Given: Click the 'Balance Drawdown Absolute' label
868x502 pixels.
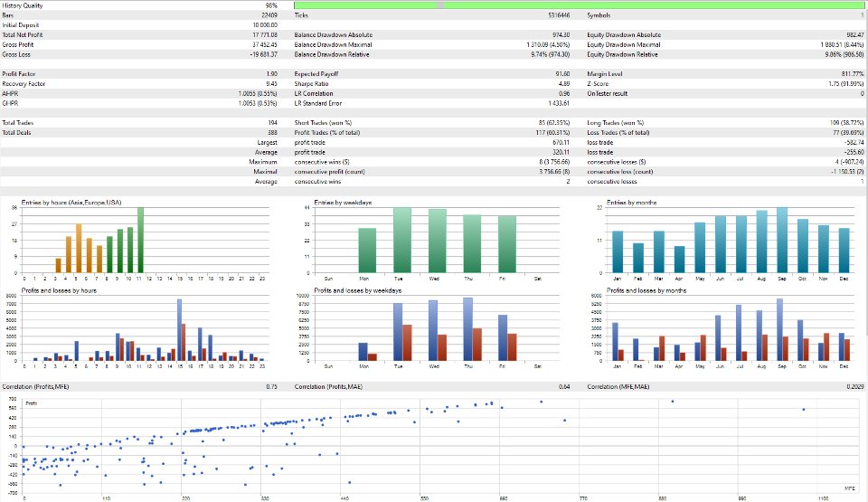Looking at the screenshot, I should (334, 35).
